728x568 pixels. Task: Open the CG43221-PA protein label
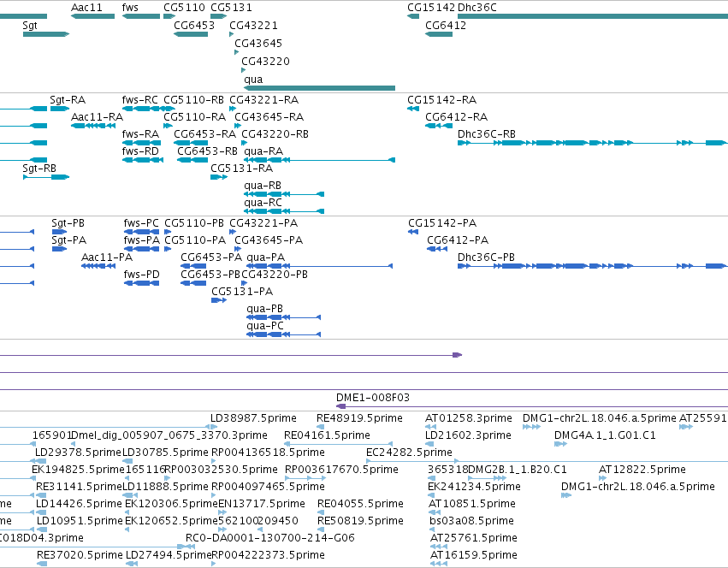[x=263, y=223]
